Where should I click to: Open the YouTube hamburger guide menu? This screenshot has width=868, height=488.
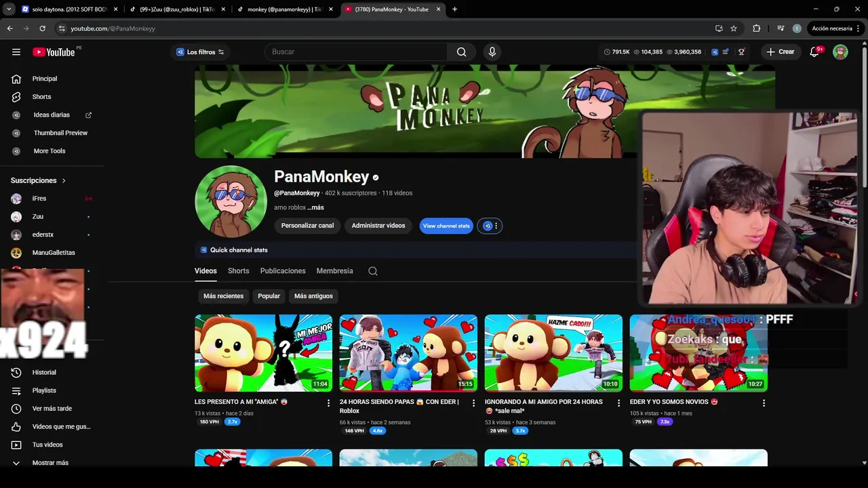point(16,52)
